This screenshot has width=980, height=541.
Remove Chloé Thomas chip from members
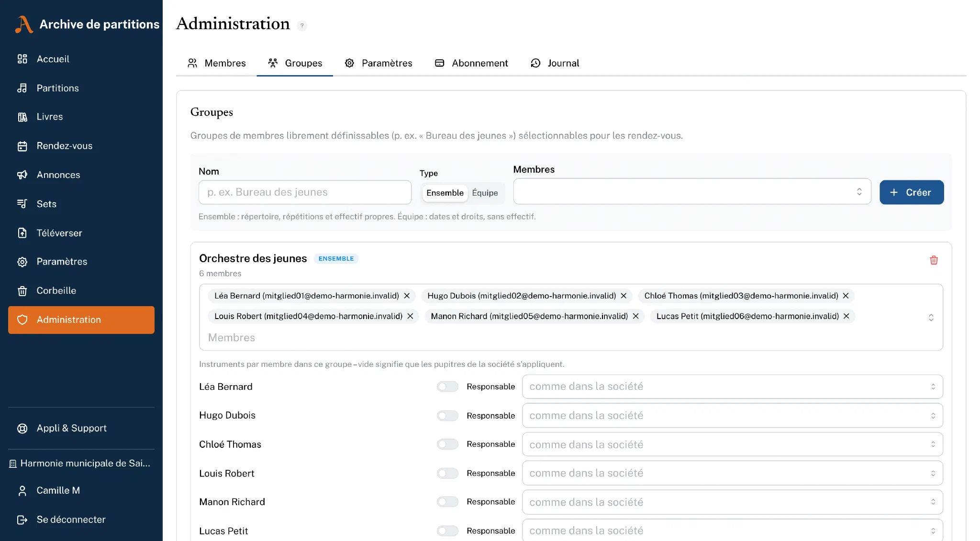tap(846, 296)
